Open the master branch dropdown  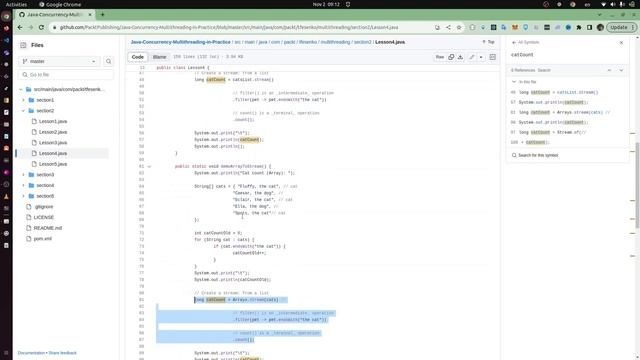point(59,61)
